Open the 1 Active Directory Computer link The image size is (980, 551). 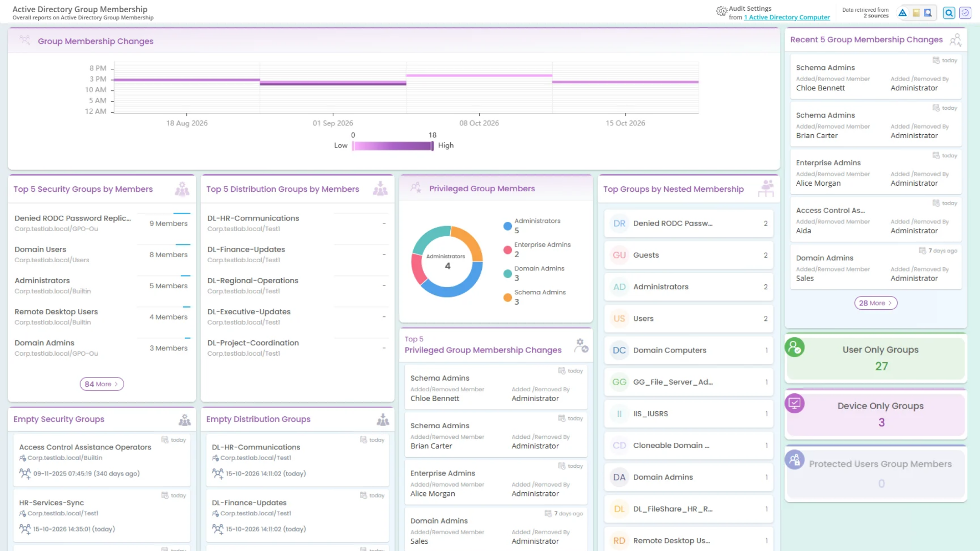(787, 17)
